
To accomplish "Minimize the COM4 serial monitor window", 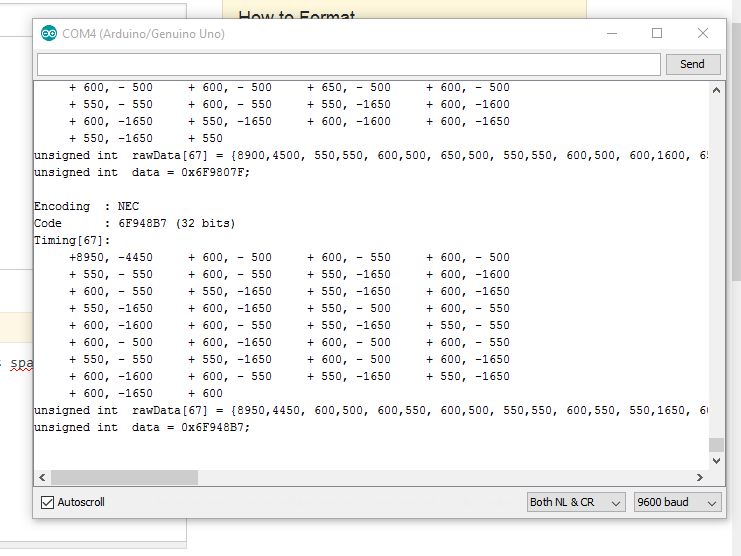I will coord(612,34).
